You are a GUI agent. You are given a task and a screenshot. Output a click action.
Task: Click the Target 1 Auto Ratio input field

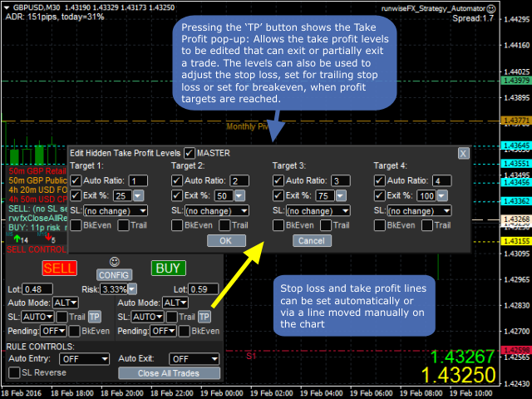138,180
